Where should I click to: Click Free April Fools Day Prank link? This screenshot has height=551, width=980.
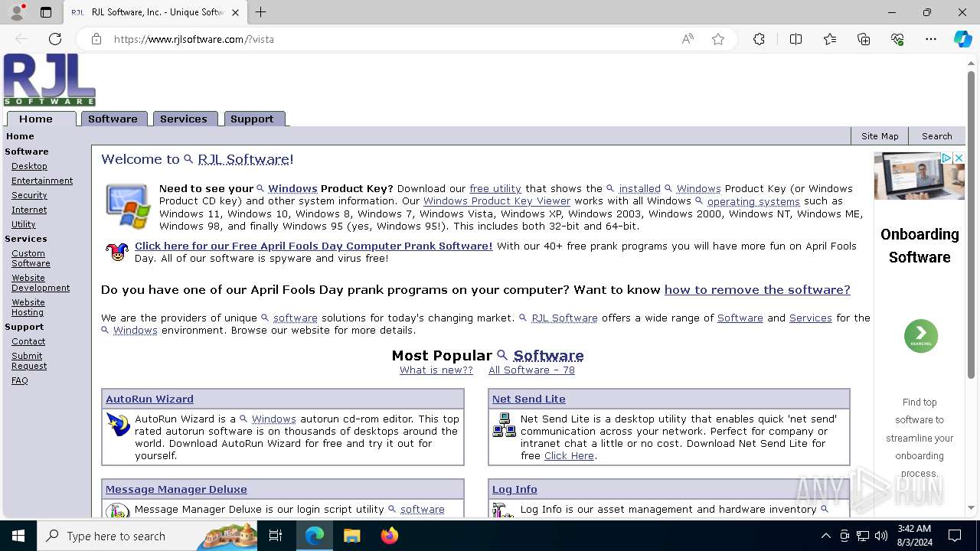click(x=314, y=246)
